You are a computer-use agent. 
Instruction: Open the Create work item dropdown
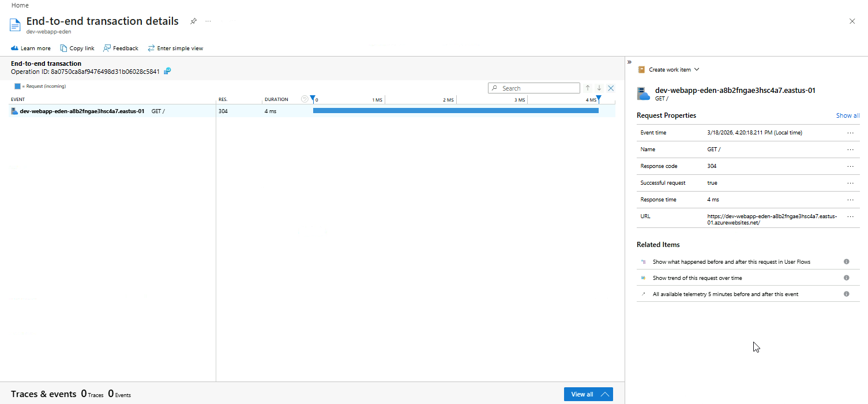pyautogui.click(x=669, y=69)
